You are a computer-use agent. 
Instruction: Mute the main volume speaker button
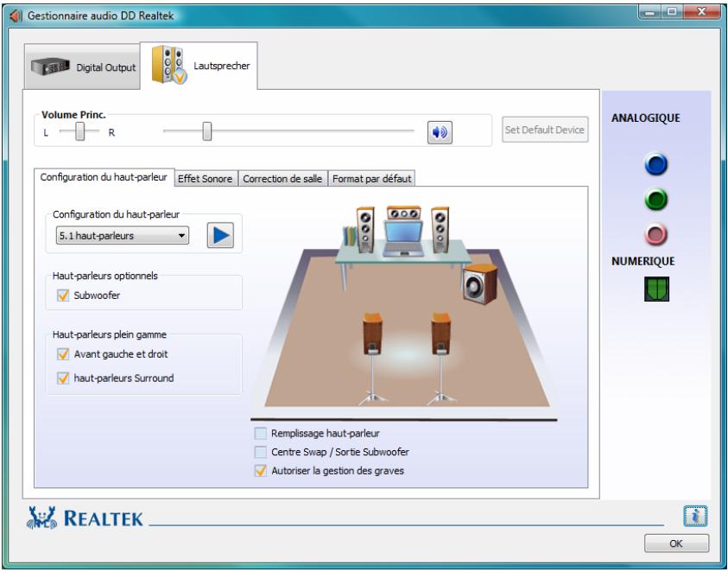point(440,132)
